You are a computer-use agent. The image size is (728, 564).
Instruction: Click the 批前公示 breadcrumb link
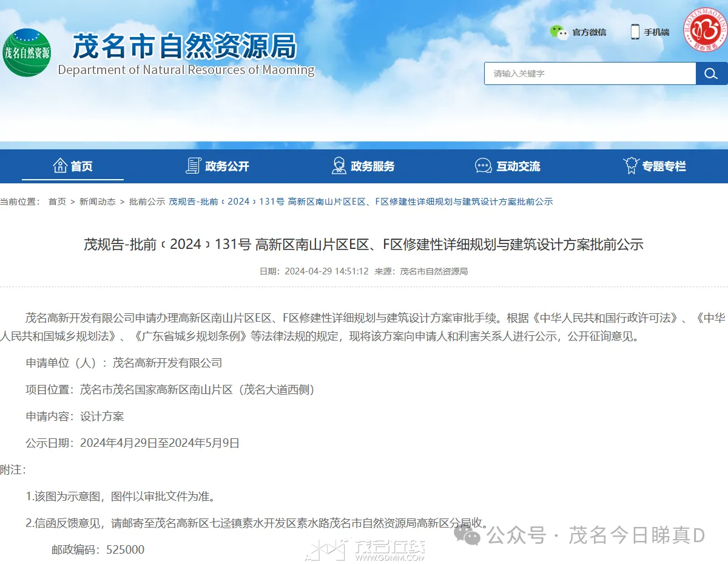(x=147, y=202)
